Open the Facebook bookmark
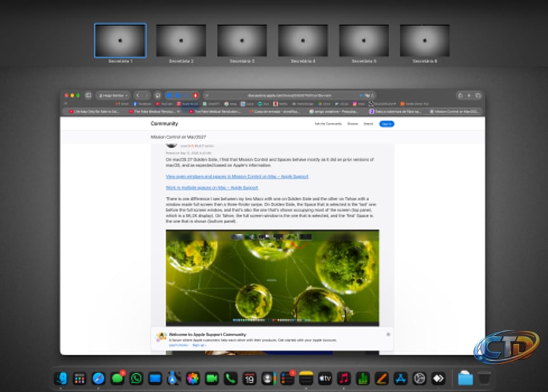The image size is (548, 392). pyautogui.click(x=142, y=104)
